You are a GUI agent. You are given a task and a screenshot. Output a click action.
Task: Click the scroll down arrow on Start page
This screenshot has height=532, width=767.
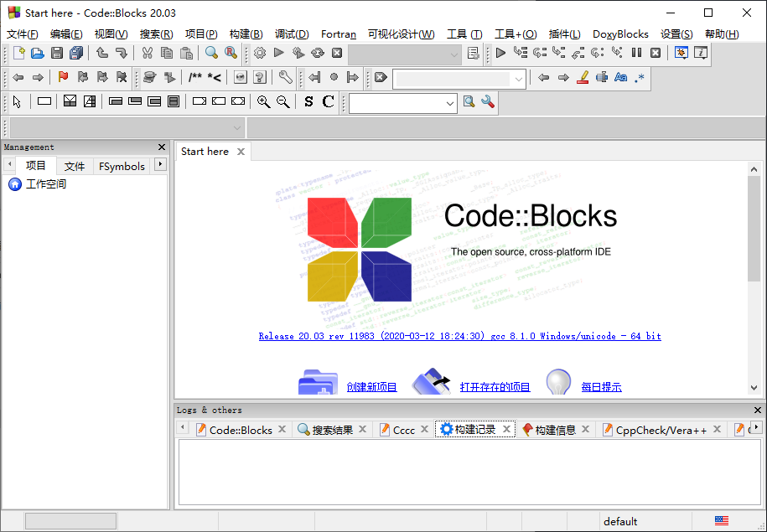point(754,388)
